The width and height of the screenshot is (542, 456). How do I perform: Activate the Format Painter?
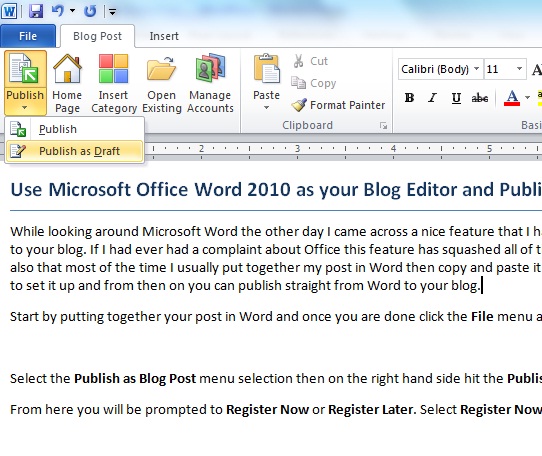click(x=338, y=105)
